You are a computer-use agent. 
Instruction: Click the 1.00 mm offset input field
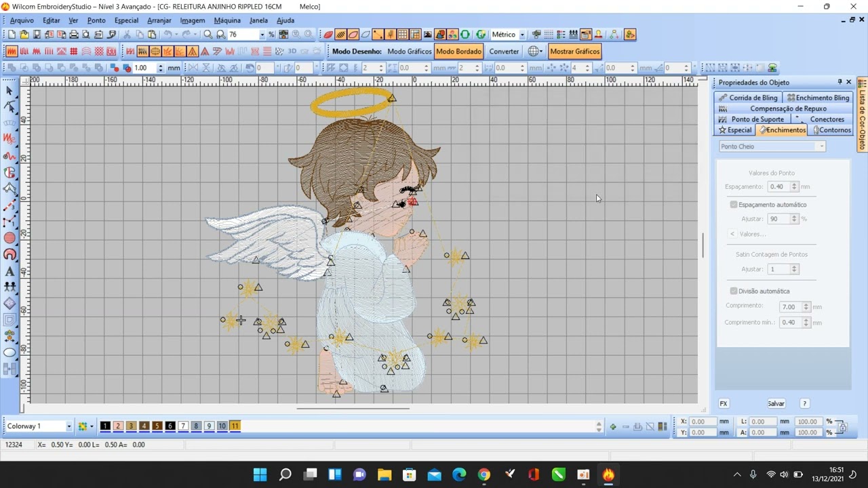pos(144,68)
